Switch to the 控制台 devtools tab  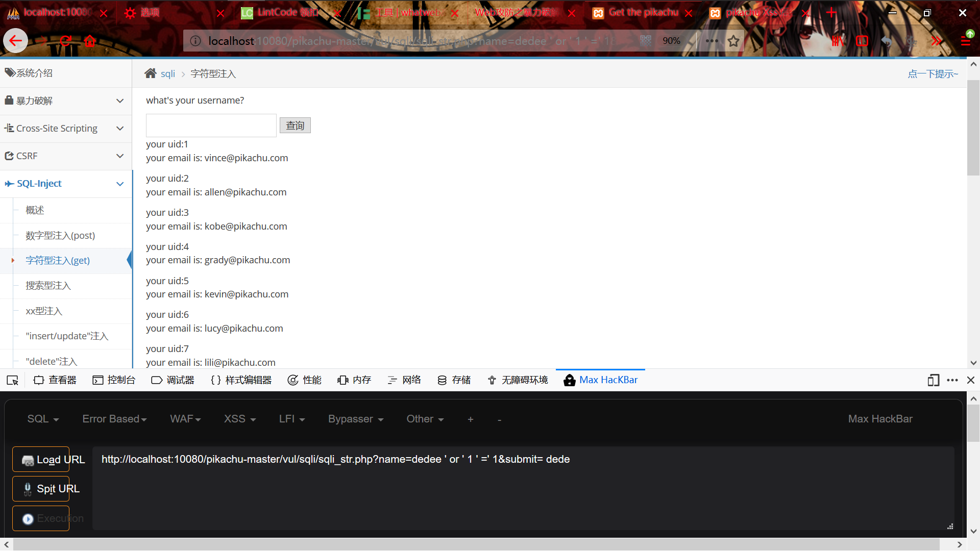point(114,380)
